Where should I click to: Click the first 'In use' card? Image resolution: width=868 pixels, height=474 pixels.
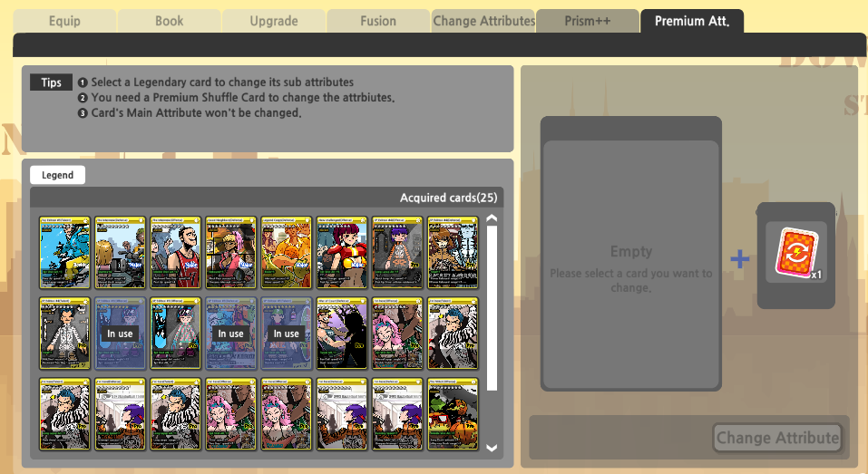pyautogui.click(x=120, y=334)
